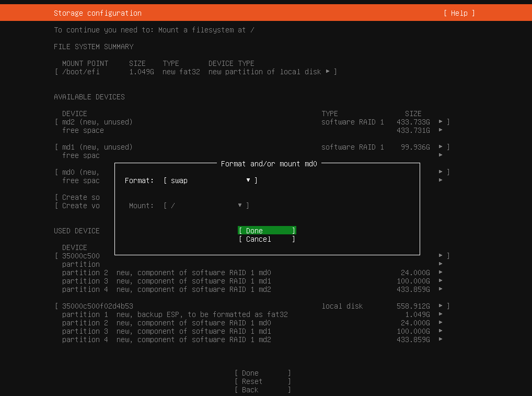Click the arrow on the md2 device row

point(441,122)
